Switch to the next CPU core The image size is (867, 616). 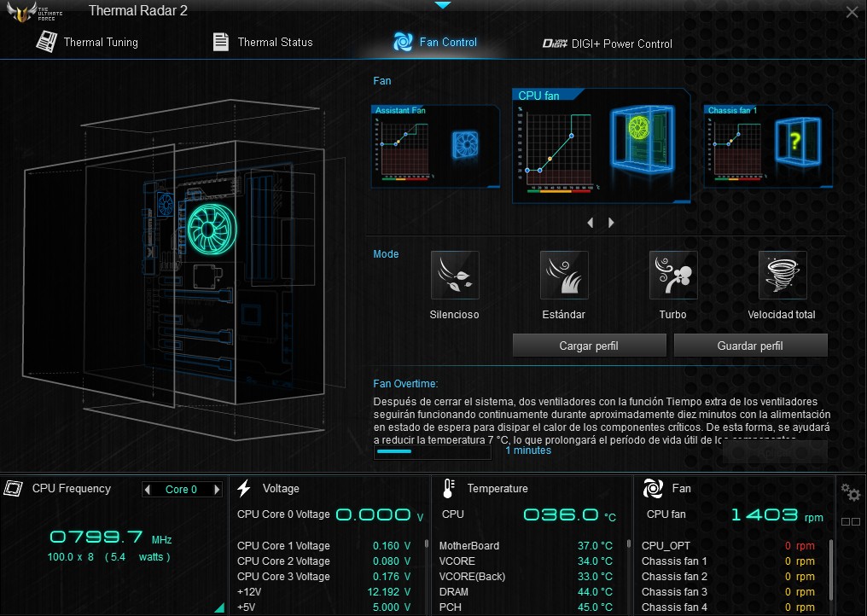[217, 490]
